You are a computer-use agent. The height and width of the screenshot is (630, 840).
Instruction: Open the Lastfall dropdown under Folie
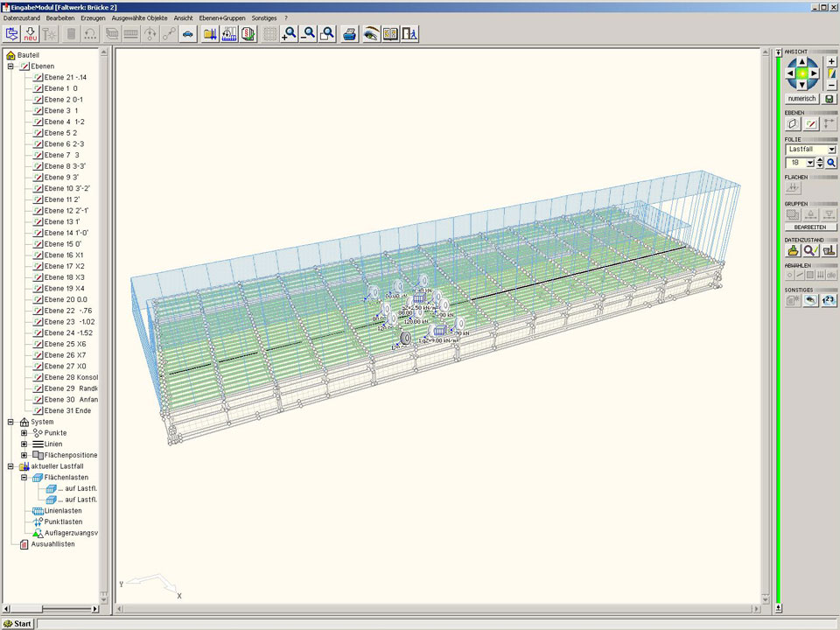click(x=831, y=150)
